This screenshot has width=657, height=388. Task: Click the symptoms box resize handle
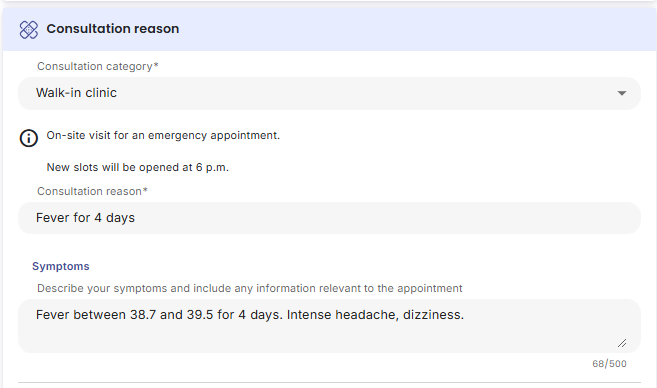(622, 343)
